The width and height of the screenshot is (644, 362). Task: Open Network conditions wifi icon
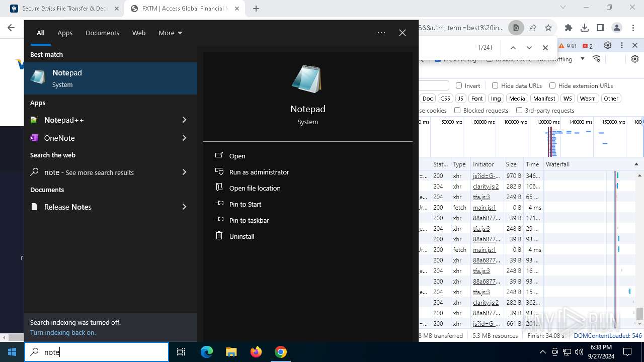(597, 59)
